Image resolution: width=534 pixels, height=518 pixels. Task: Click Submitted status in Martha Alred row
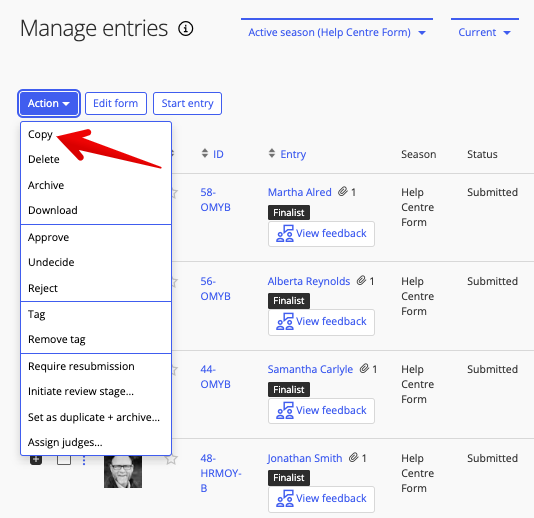(492, 192)
